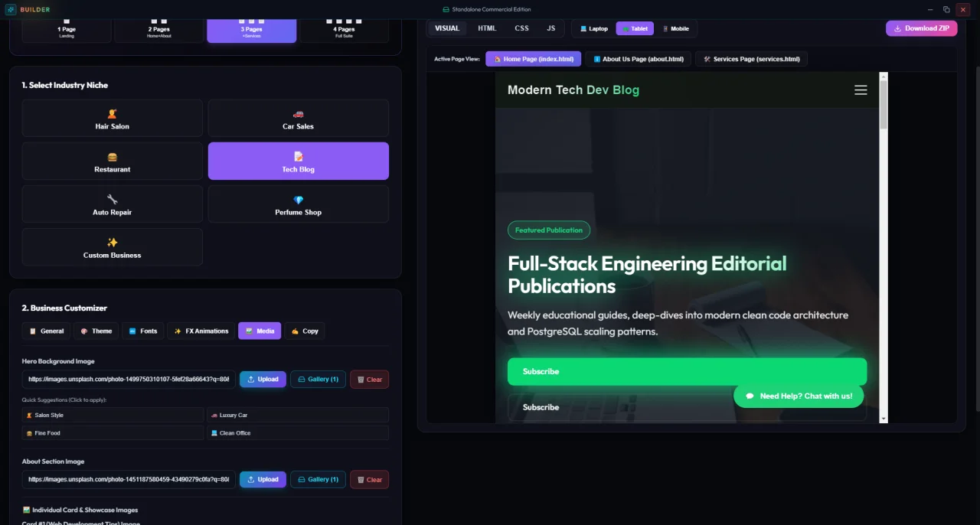Select the Custom Business niche card

pos(112,246)
